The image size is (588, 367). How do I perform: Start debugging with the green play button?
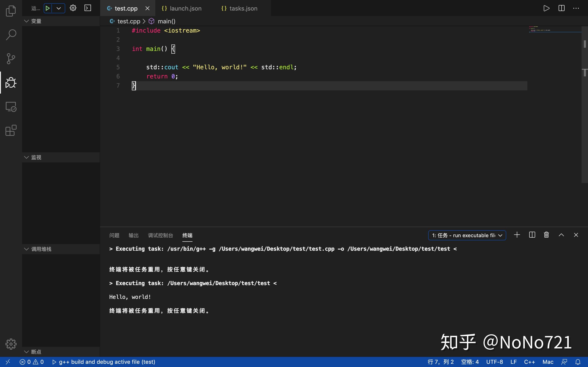[48, 8]
